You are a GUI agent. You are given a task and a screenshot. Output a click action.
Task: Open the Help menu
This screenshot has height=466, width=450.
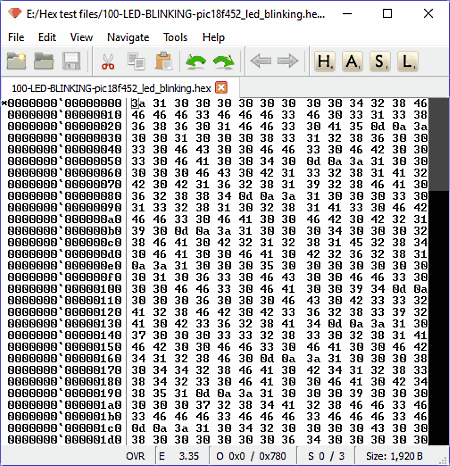pos(213,37)
